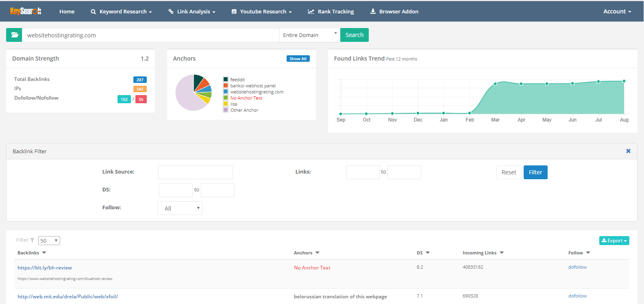Open the Follow filter dropdown set to All

pyautogui.click(x=180, y=208)
